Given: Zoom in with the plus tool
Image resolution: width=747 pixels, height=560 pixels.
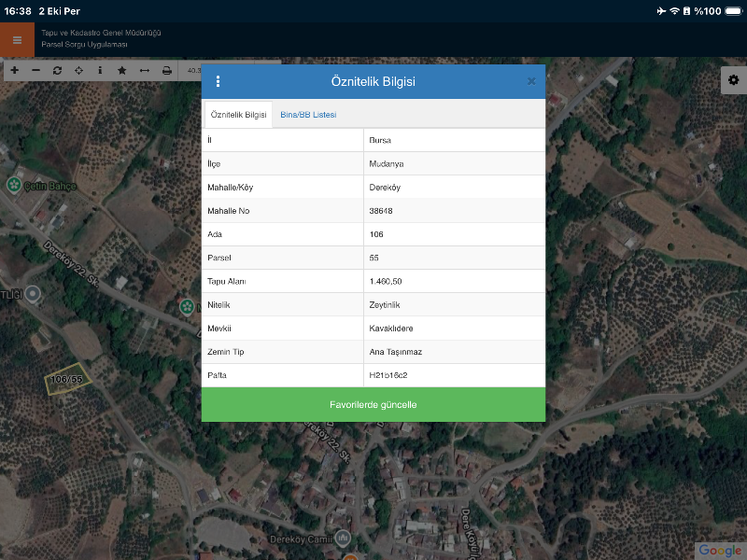Looking at the screenshot, I should (14, 70).
